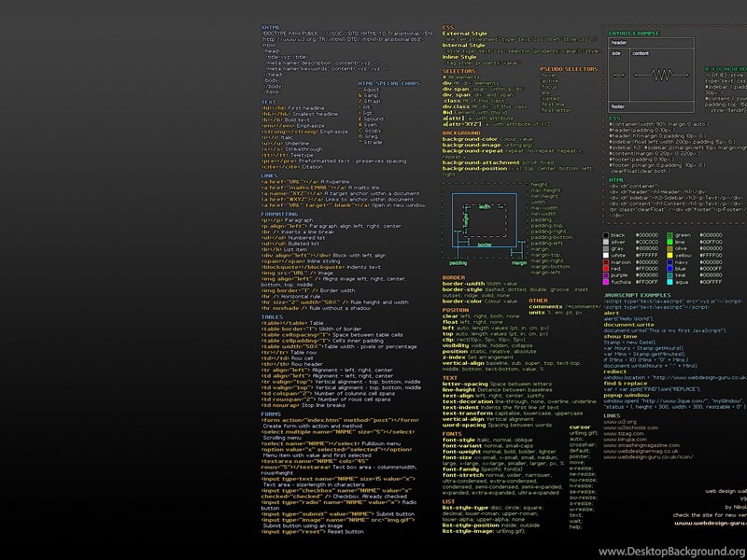Image resolution: width=747 pixels, height=560 pixels.
Task: Click the LIST section heading
Action: tap(449, 502)
